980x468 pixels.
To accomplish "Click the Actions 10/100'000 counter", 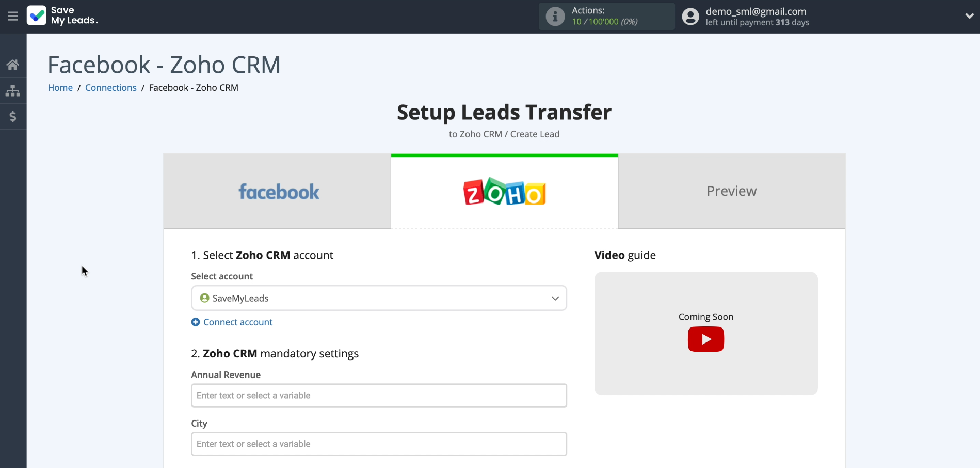I will pyautogui.click(x=605, y=22).
